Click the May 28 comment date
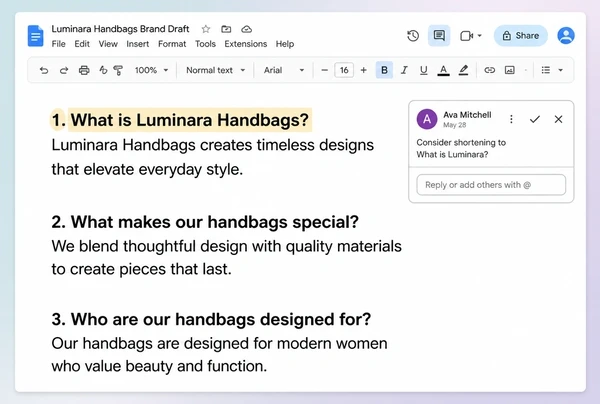Image resolution: width=600 pixels, height=404 pixels. pos(455,125)
